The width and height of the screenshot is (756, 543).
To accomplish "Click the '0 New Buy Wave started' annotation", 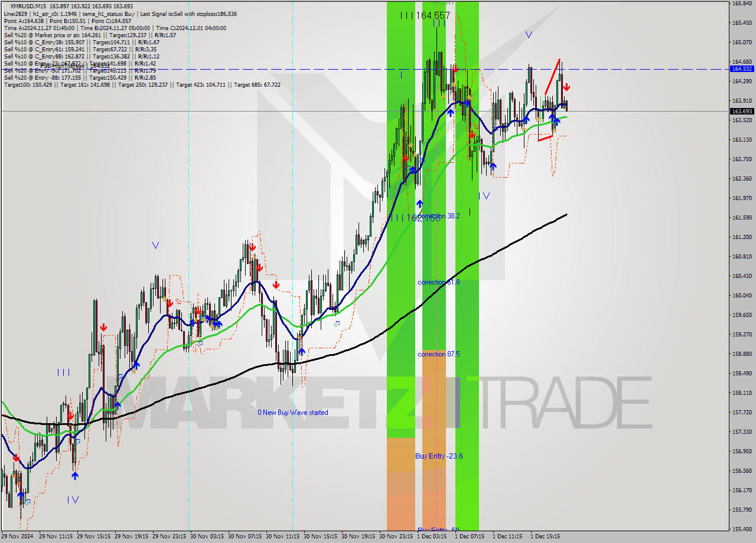I will tap(293, 413).
